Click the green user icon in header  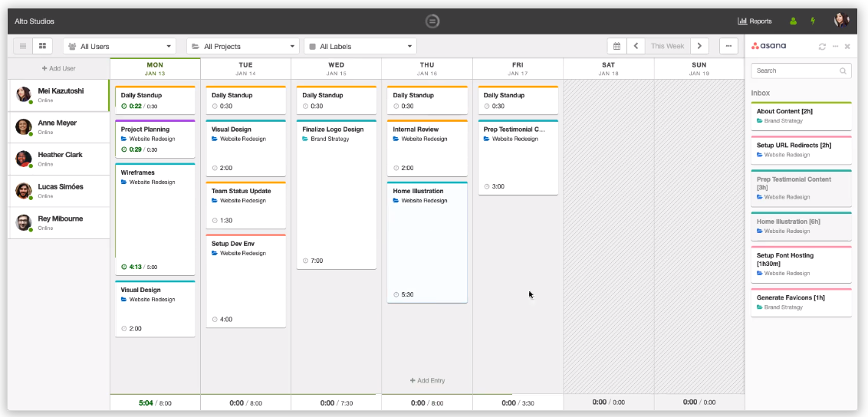point(794,21)
